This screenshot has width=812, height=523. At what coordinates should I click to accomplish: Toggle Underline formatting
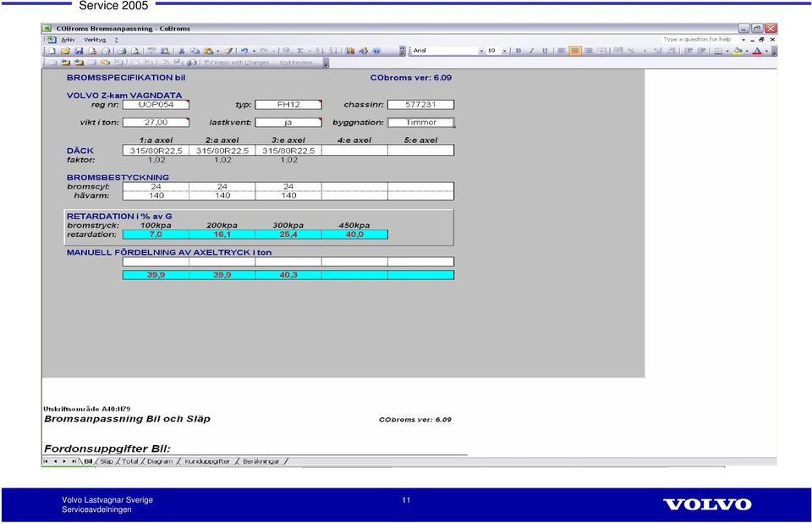coord(545,51)
